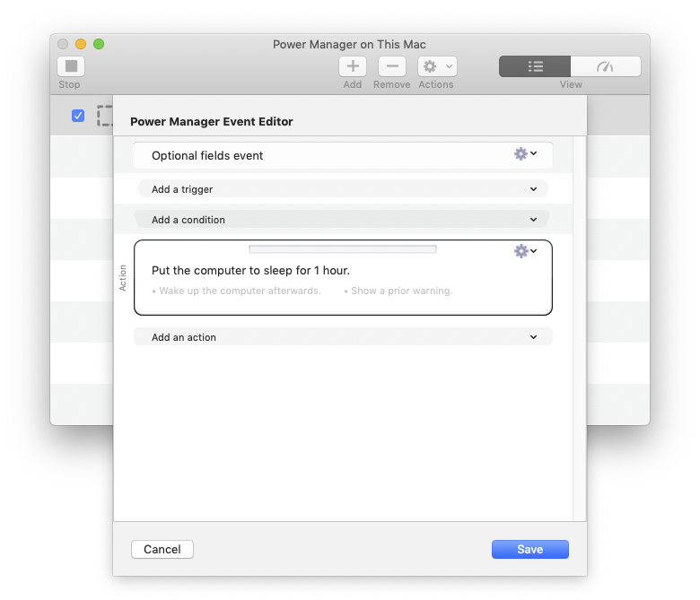This screenshot has height=600, width=700.
Task: Click the Power Manager Event Editor heading
Action: [x=212, y=121]
